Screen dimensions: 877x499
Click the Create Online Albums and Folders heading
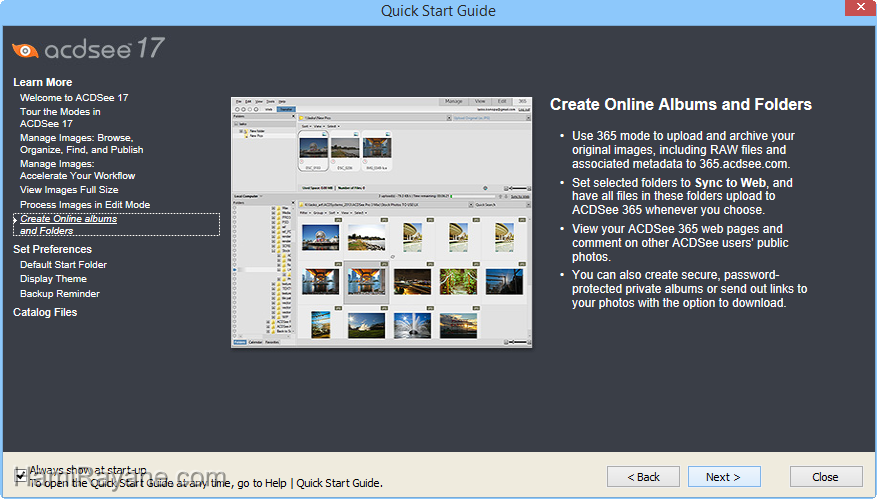tap(681, 105)
